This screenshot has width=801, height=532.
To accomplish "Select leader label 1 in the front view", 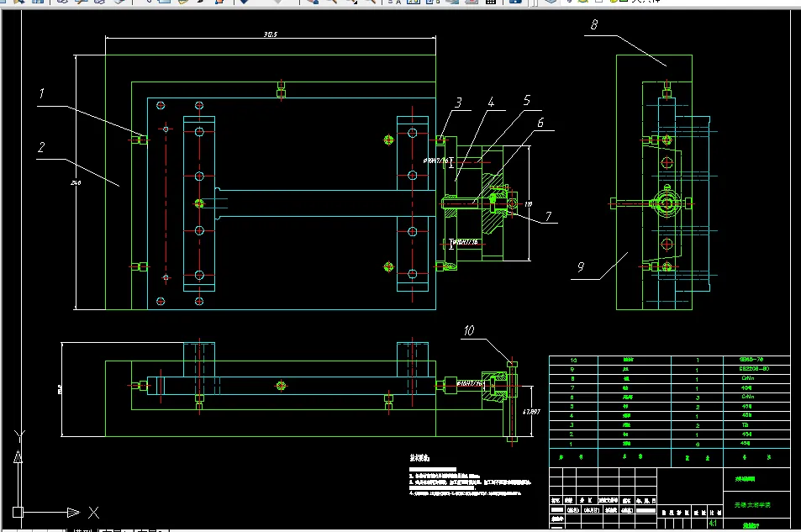I will (41, 93).
